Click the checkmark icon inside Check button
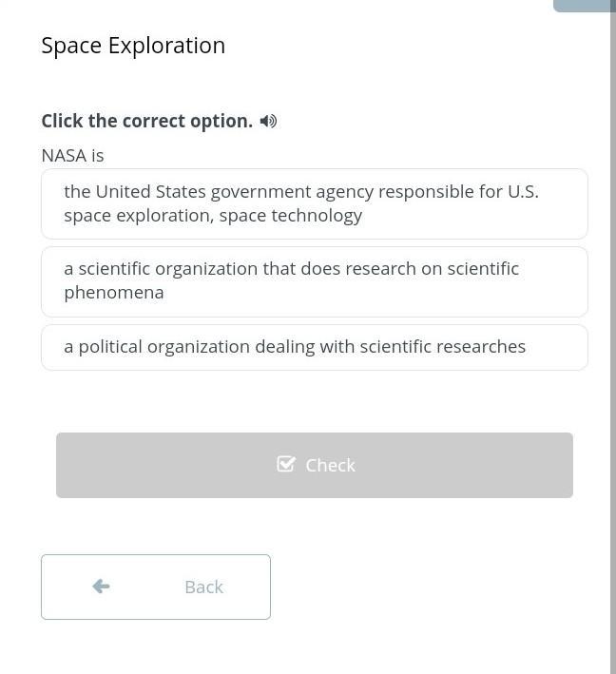The height and width of the screenshot is (674, 616). [x=286, y=464]
